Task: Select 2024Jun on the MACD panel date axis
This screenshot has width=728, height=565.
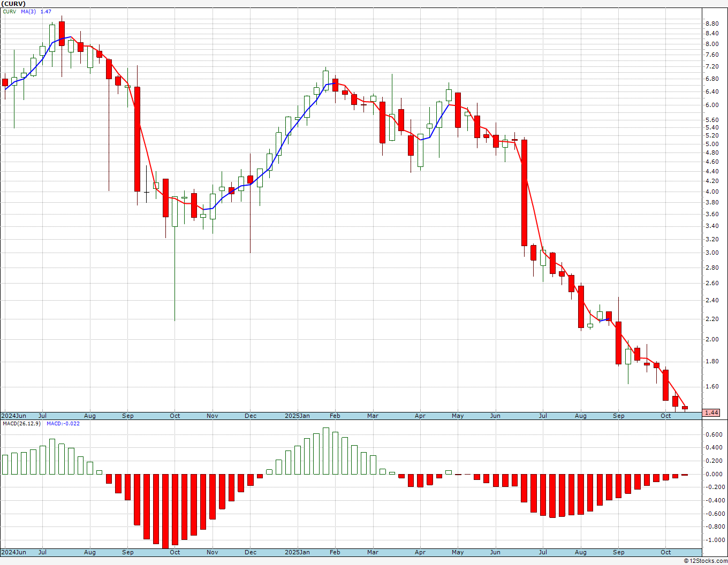Action: [14, 552]
